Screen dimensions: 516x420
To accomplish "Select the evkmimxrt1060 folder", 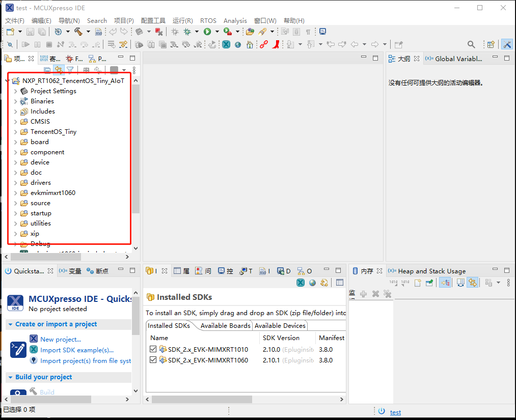I will point(52,193).
